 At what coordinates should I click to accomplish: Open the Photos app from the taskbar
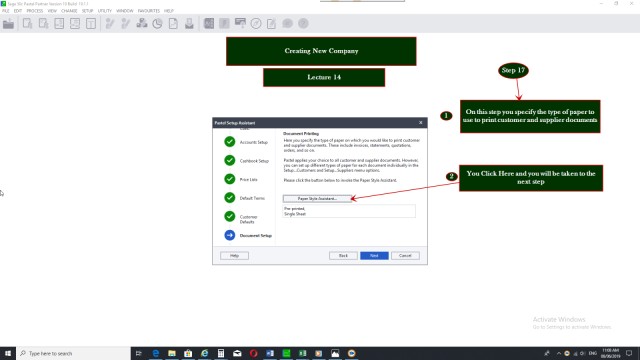pyautogui.click(x=335, y=353)
